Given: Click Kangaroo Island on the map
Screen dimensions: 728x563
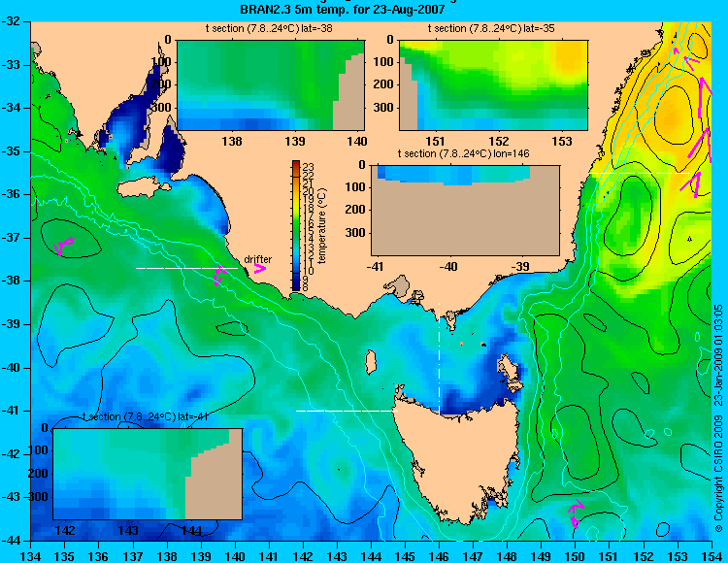Looking at the screenshot, I should pyautogui.click(x=144, y=188).
